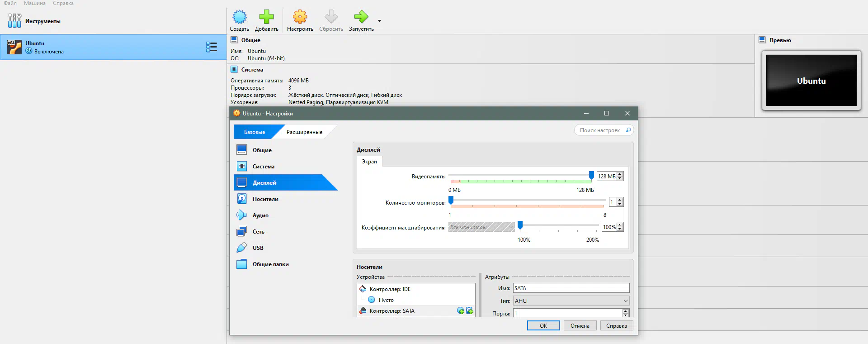This screenshot has width=868, height=344.
Task: Click the 128 МБ video memory field
Action: (x=607, y=176)
